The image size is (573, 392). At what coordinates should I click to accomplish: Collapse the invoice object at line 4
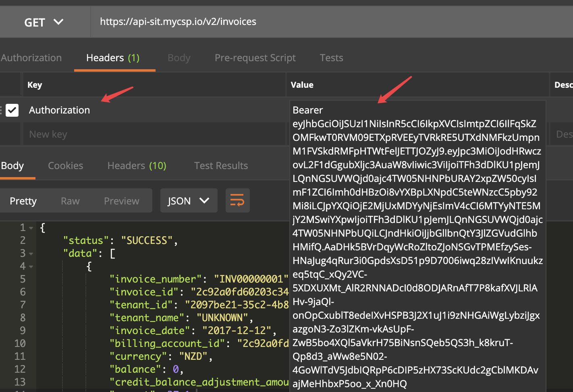[x=30, y=266]
